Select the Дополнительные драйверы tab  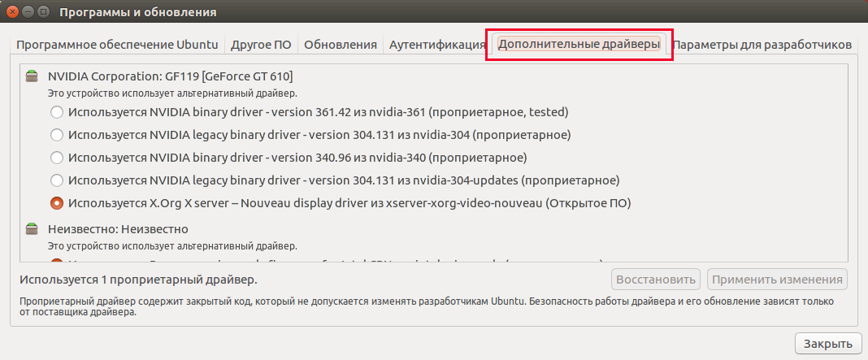click(x=579, y=45)
